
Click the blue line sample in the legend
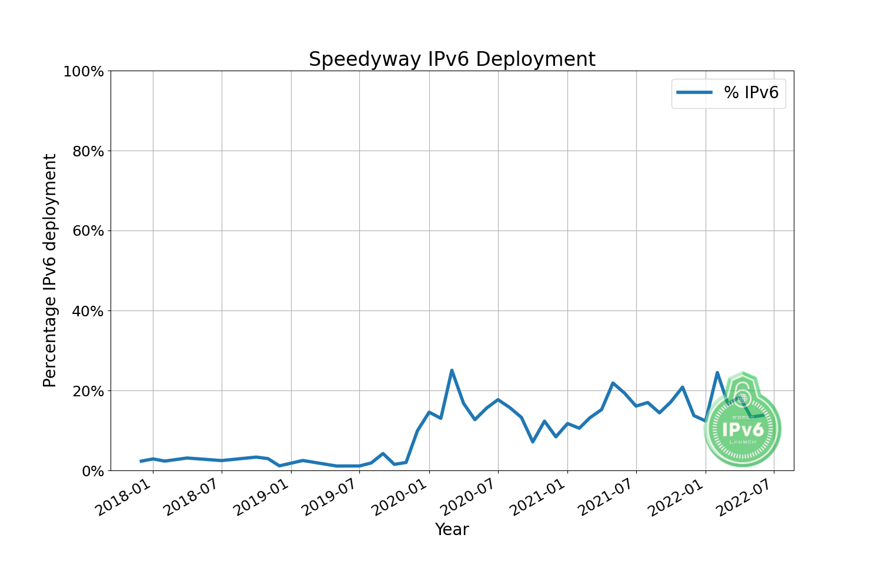(x=694, y=93)
